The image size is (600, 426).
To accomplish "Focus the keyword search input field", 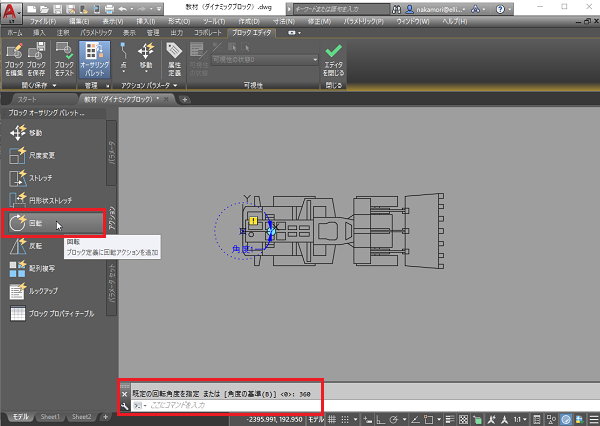I will tap(341, 9).
